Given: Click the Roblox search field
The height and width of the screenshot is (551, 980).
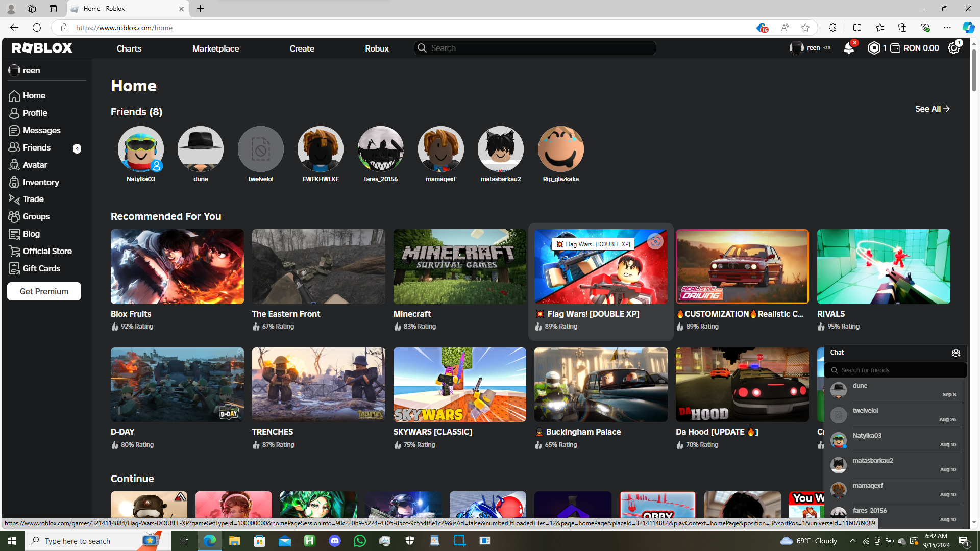Looking at the screenshot, I should tap(535, 48).
